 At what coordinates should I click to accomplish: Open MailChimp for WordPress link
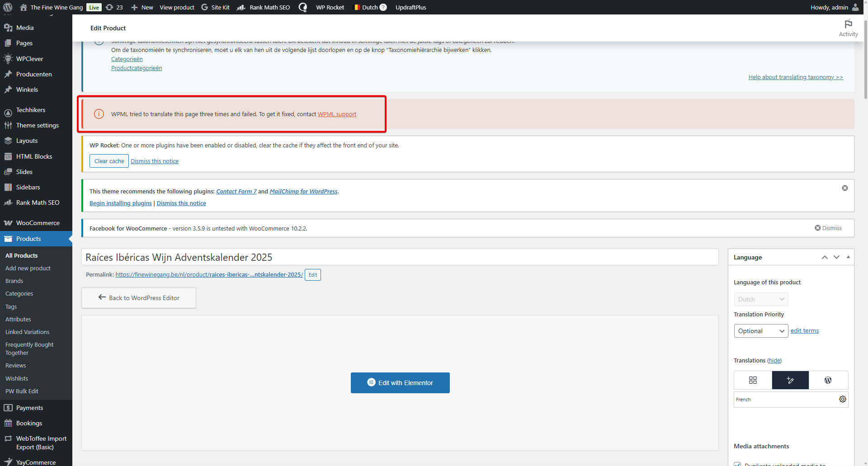[x=303, y=192]
